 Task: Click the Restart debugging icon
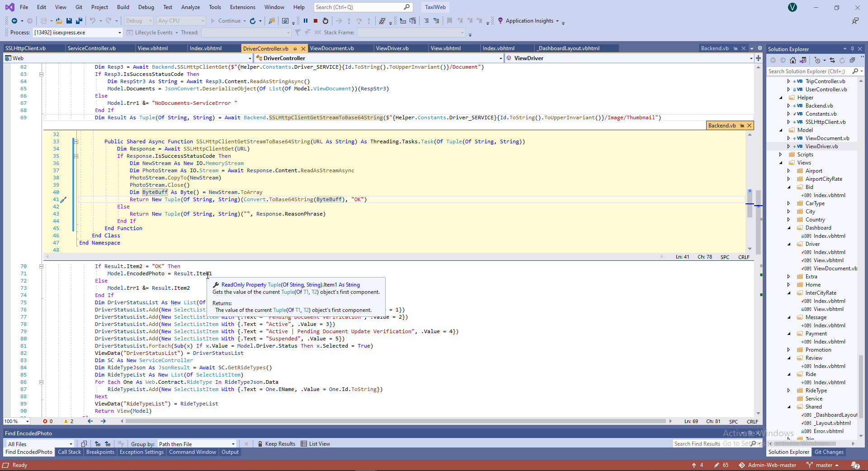325,21
